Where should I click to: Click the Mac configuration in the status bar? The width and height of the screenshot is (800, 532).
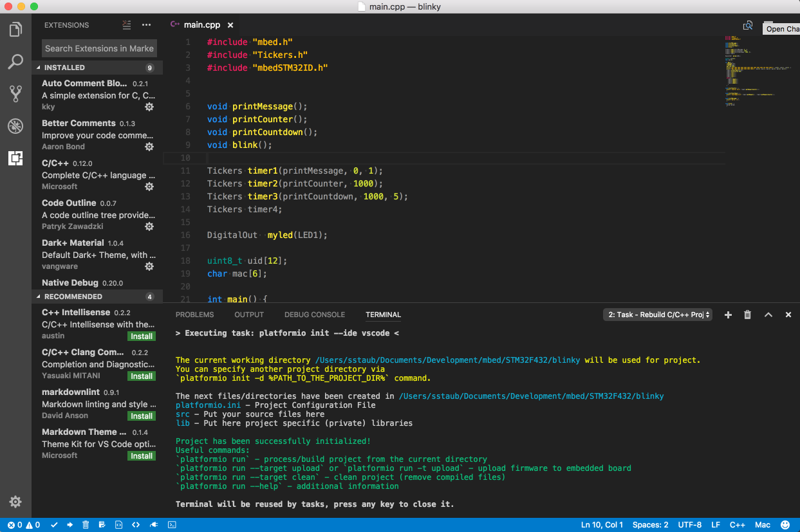coord(763,525)
